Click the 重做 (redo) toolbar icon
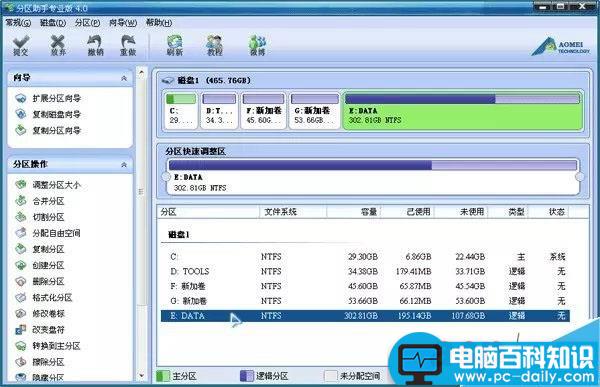Screen dimensions: 600x387 pyautogui.click(x=128, y=46)
